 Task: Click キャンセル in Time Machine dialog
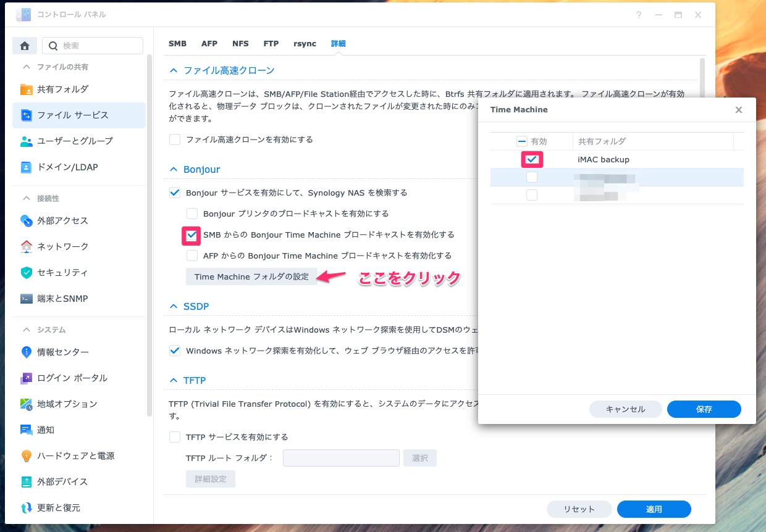click(x=626, y=409)
